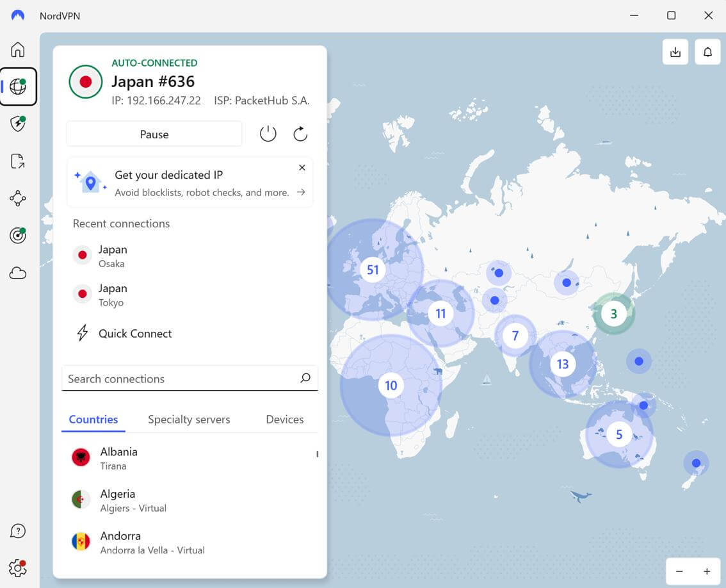The width and height of the screenshot is (726, 588).
Task: Click the South Asia cluster labeled 7
Action: tap(515, 336)
